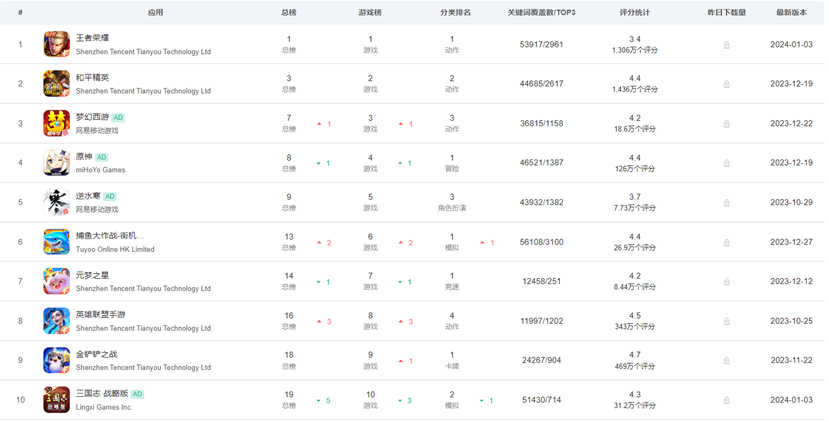
Task: Select the 原神 character icon
Action: pos(56,163)
